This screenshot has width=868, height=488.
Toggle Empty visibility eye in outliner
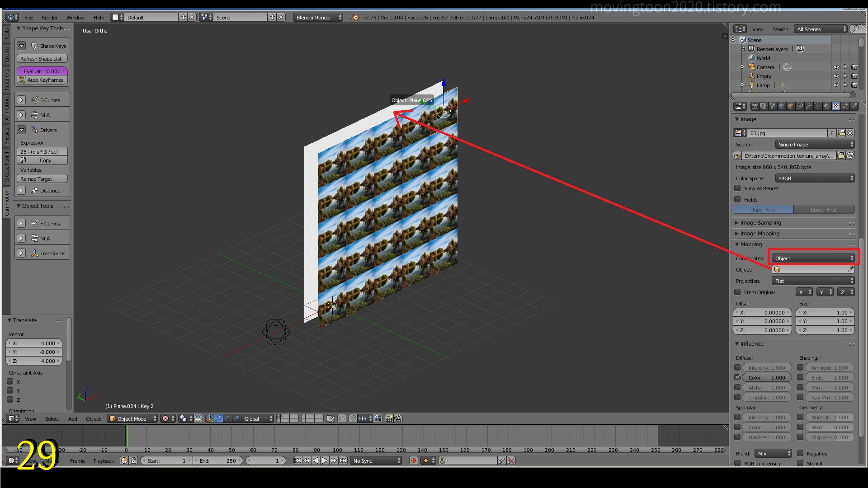coord(836,76)
